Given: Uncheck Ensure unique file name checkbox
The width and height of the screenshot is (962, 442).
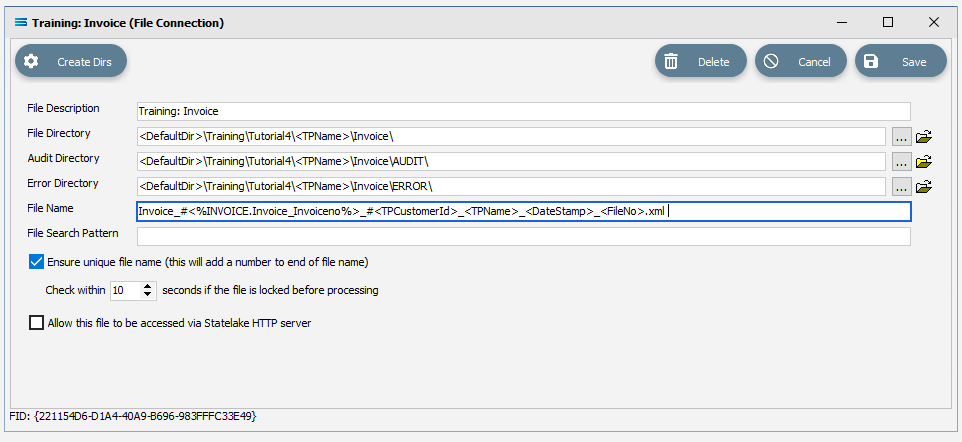Looking at the screenshot, I should 36,262.
